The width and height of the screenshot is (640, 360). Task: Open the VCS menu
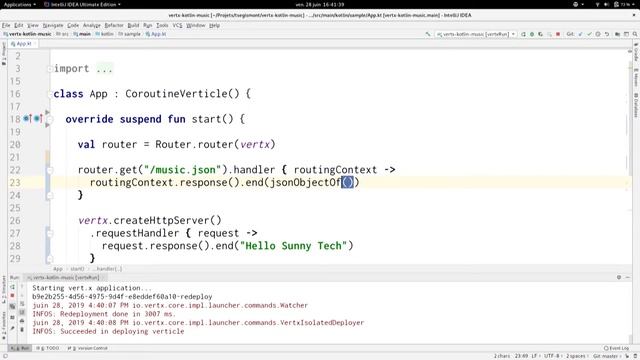point(177,25)
